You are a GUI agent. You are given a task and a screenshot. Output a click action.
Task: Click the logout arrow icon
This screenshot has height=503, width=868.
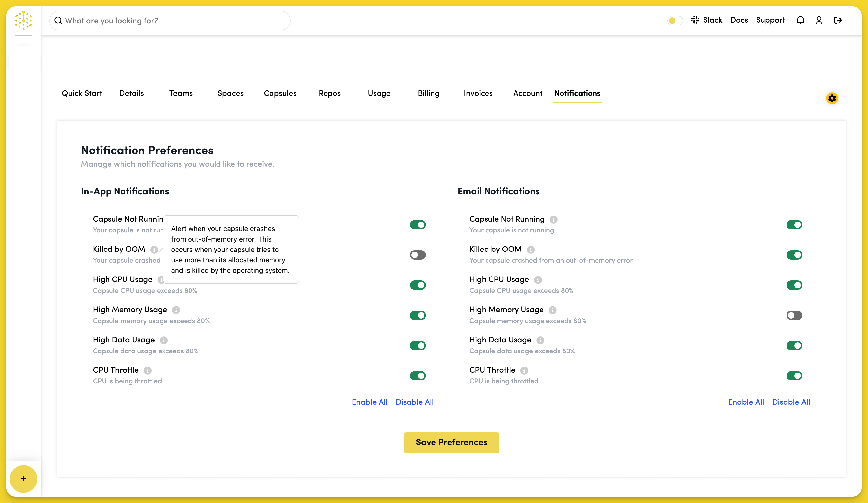838,20
